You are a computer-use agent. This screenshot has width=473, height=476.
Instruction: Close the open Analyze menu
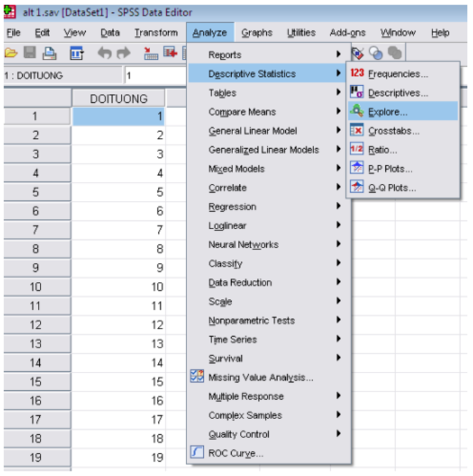point(210,32)
